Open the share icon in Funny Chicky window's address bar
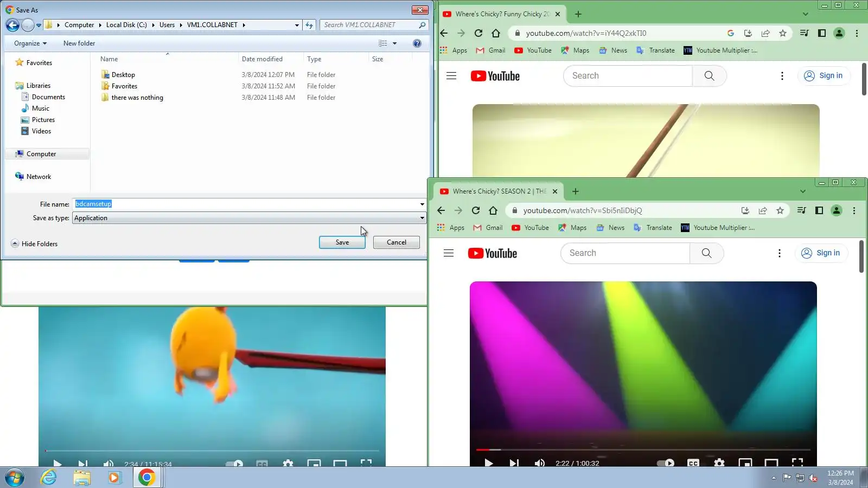Viewport: 868px width, 488px height. 765,33
